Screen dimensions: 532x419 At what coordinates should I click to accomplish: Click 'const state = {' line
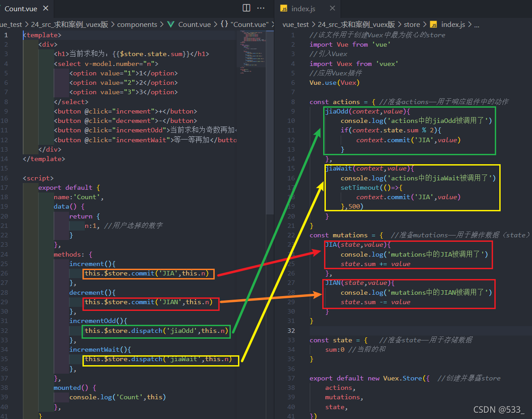point(339,340)
